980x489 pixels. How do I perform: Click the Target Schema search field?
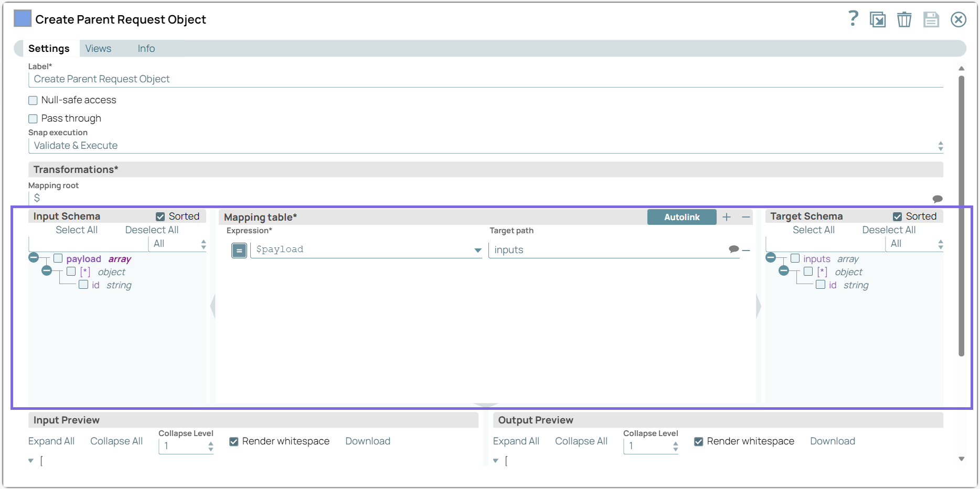pos(825,244)
